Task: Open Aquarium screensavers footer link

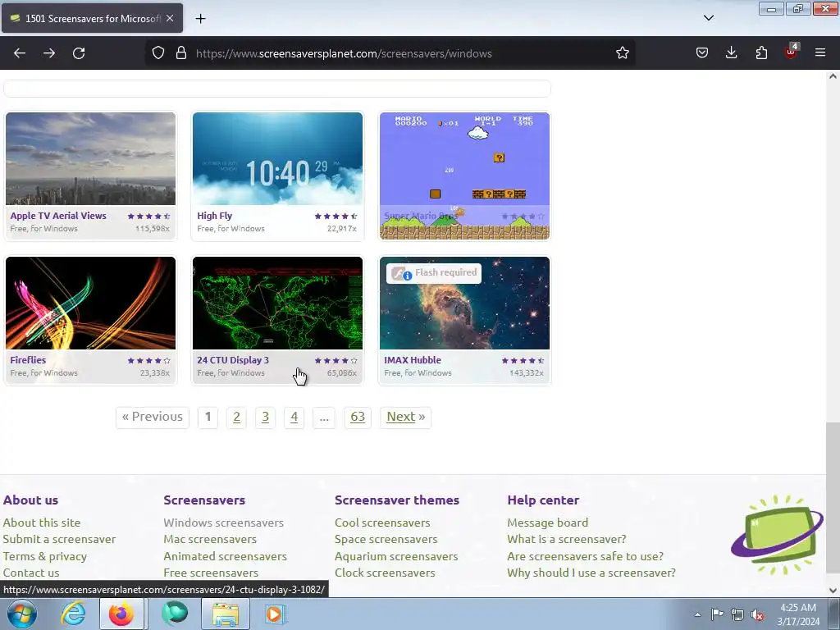Action: pyautogui.click(x=396, y=557)
